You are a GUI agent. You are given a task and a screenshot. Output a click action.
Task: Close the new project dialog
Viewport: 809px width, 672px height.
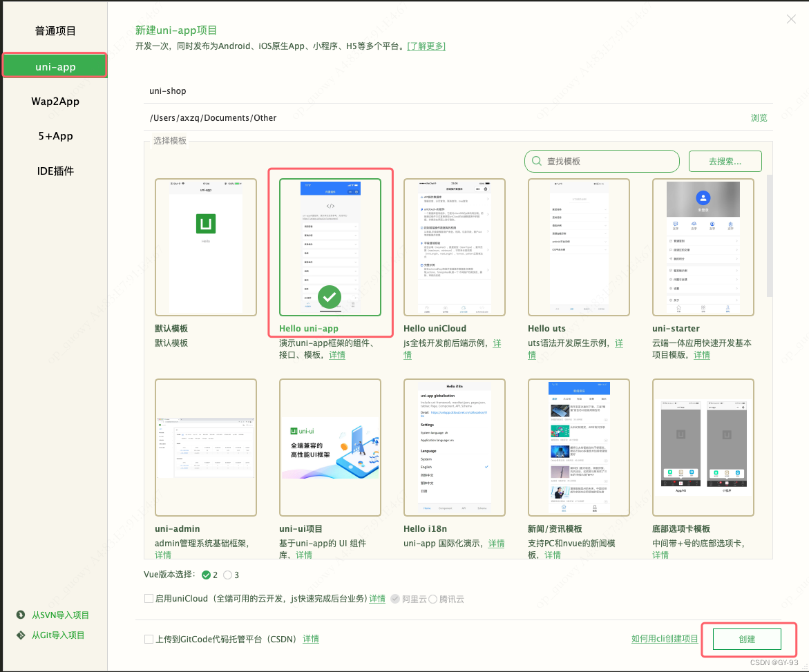click(x=791, y=19)
